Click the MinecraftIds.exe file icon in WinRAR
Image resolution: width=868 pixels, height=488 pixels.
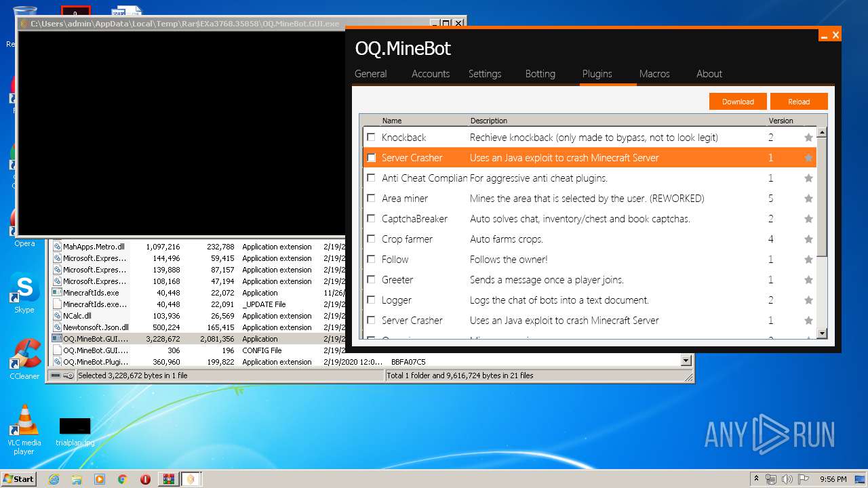[x=58, y=293]
